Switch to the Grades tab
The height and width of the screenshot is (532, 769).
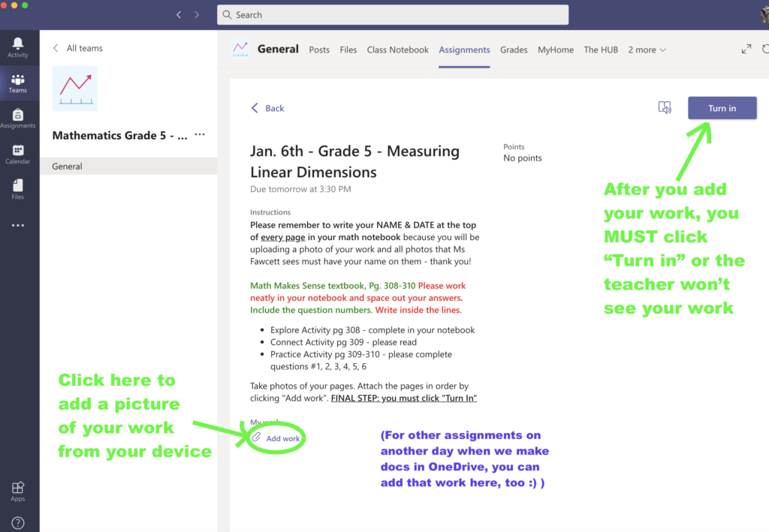click(x=514, y=50)
